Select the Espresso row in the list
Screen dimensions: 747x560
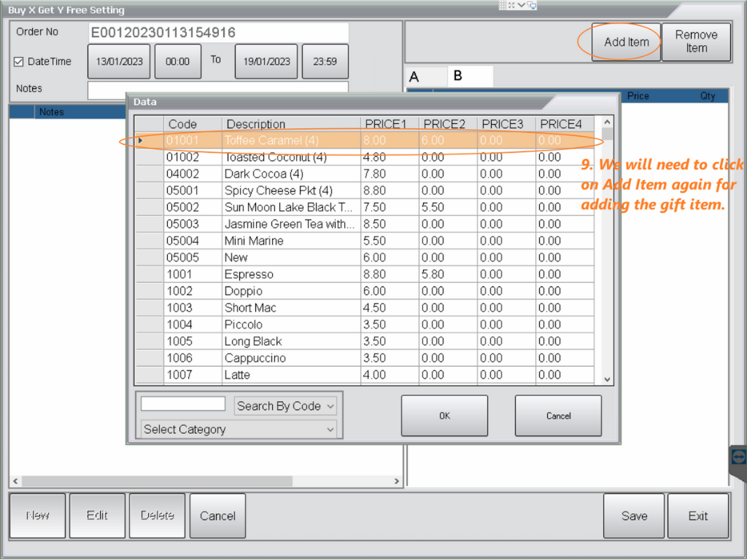249,274
